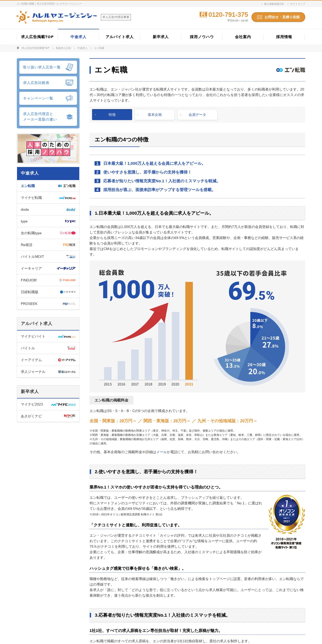Click the envelope icon in contact button
The width and height of the screenshot is (322, 644).
click(x=260, y=17)
